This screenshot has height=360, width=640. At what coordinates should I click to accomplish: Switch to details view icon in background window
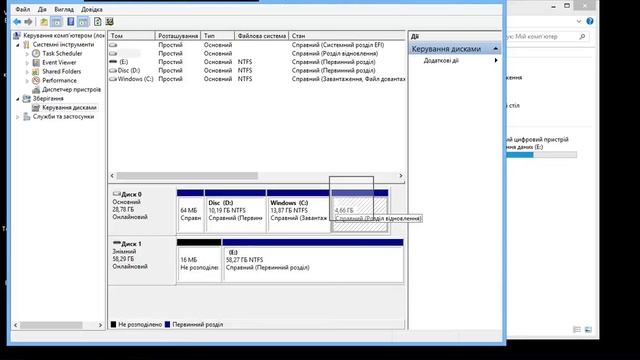[x=577, y=329]
